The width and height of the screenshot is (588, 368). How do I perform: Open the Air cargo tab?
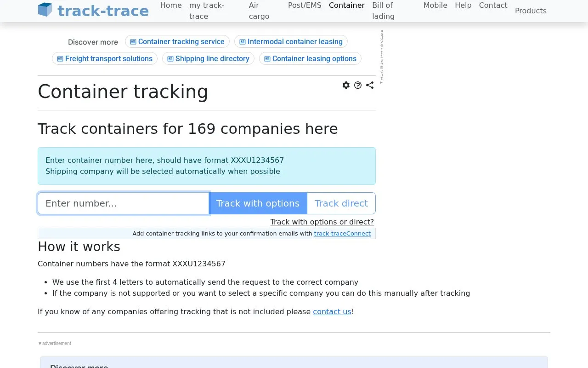[259, 11]
